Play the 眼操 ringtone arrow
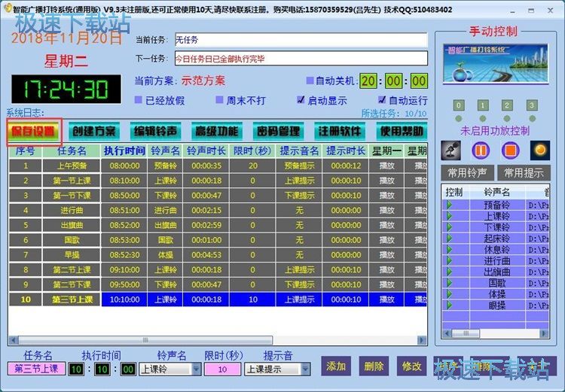565x392 pixels. [x=449, y=305]
